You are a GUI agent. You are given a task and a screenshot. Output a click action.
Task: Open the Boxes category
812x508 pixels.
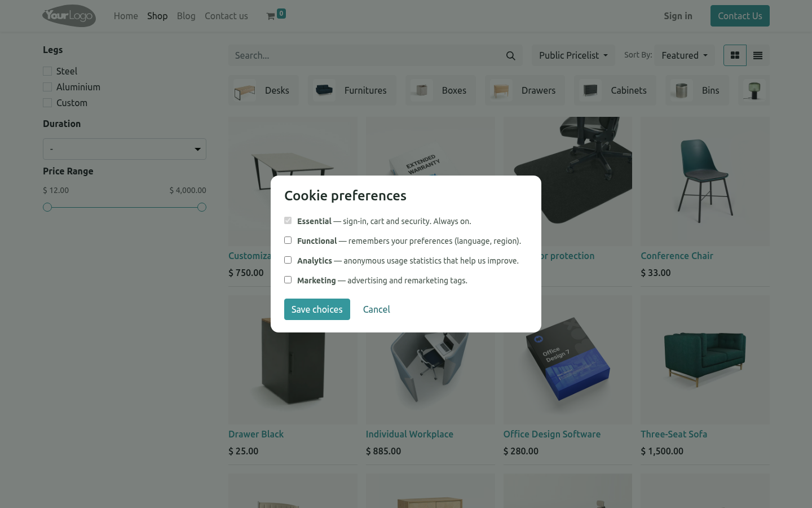[x=440, y=90]
